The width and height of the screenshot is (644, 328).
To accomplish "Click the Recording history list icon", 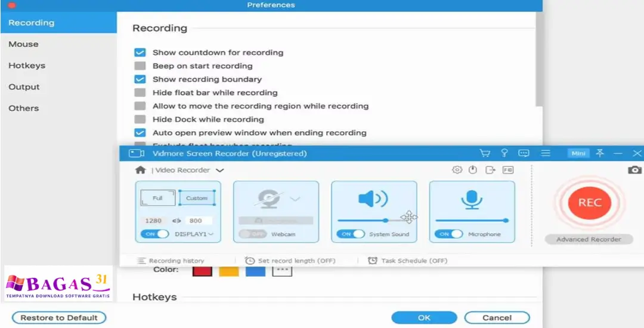I will [141, 261].
